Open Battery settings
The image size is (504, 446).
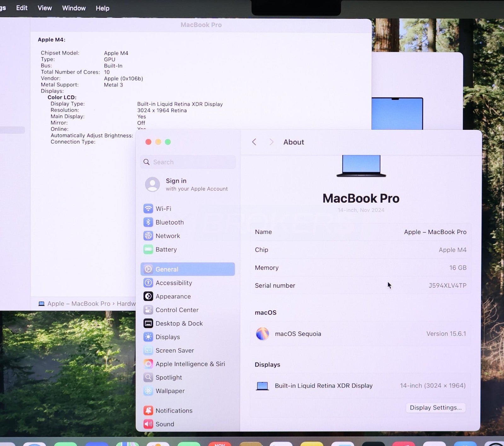point(166,249)
